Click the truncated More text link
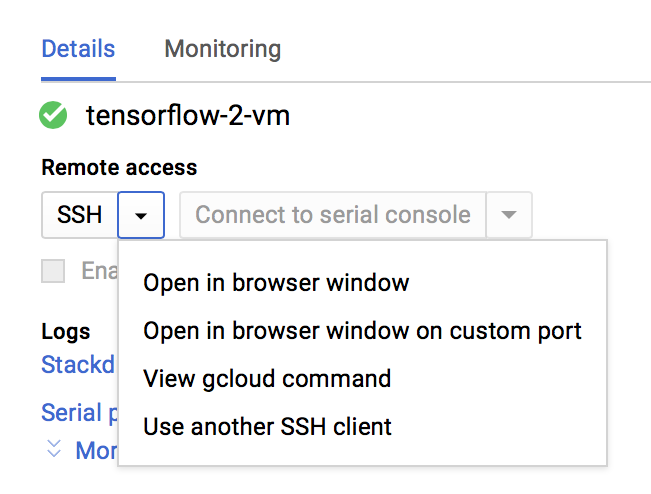This screenshot has height=494, width=651. pos(97,451)
